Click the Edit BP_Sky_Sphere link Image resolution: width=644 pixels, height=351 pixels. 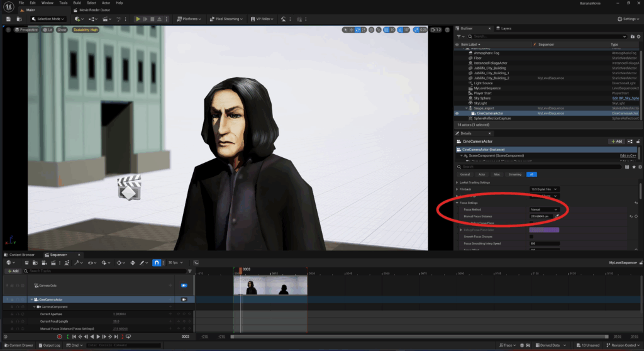(626, 98)
